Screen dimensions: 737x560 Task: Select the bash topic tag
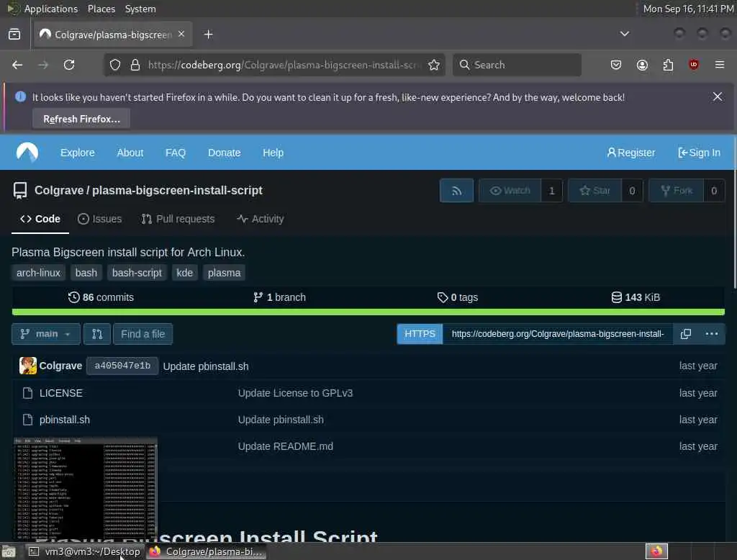click(x=86, y=273)
